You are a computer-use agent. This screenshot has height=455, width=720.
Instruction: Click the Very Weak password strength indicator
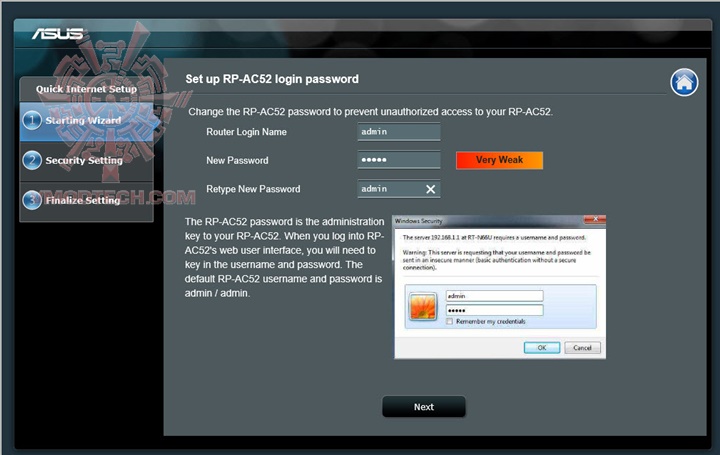[499, 160]
